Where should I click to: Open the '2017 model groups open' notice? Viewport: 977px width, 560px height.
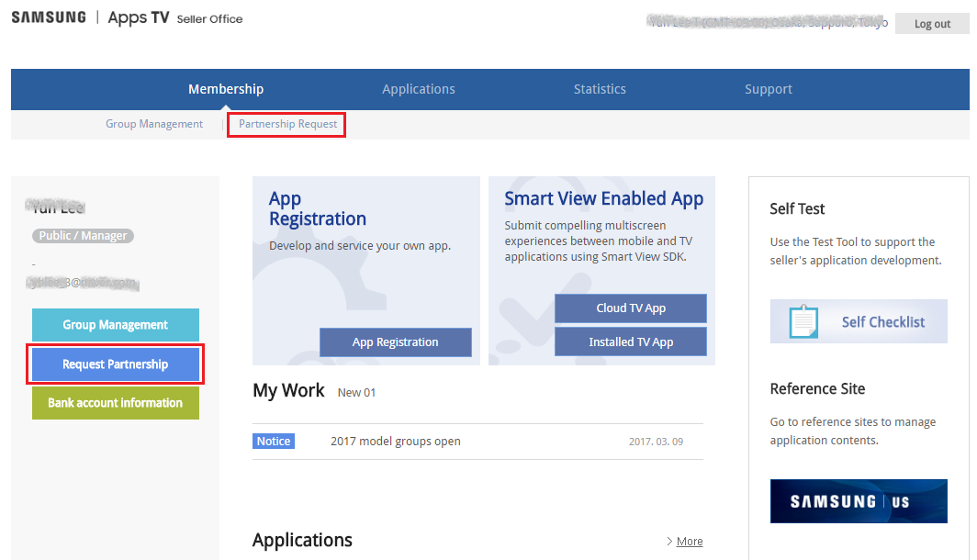click(x=395, y=441)
